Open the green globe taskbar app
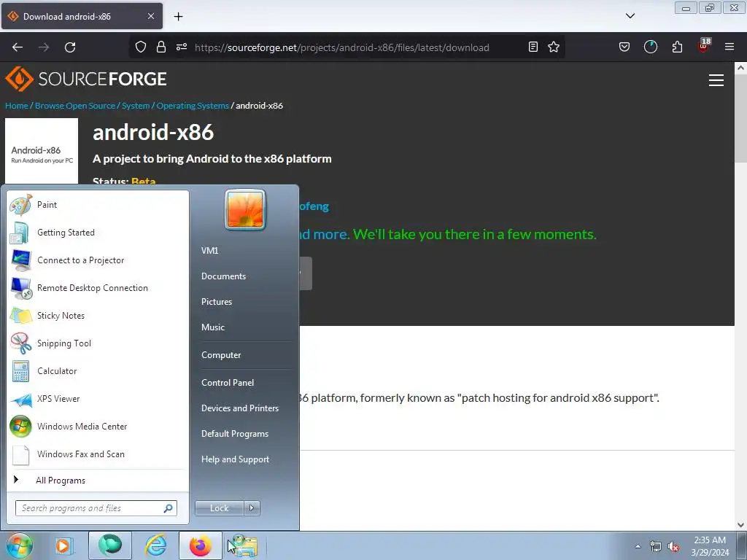This screenshot has width=747, height=560. (x=109, y=545)
